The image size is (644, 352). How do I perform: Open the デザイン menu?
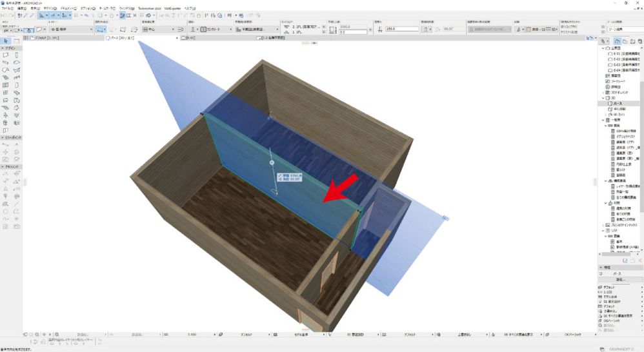50,8
